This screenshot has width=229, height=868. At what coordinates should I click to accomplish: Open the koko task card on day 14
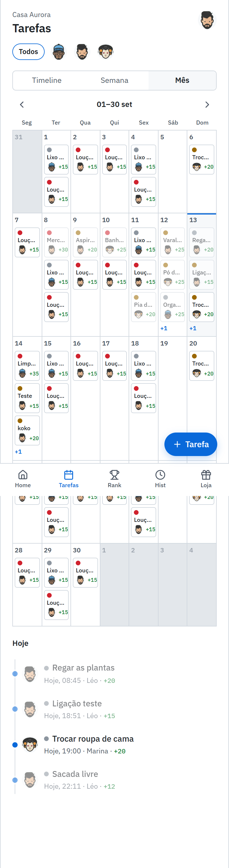pos(27,431)
